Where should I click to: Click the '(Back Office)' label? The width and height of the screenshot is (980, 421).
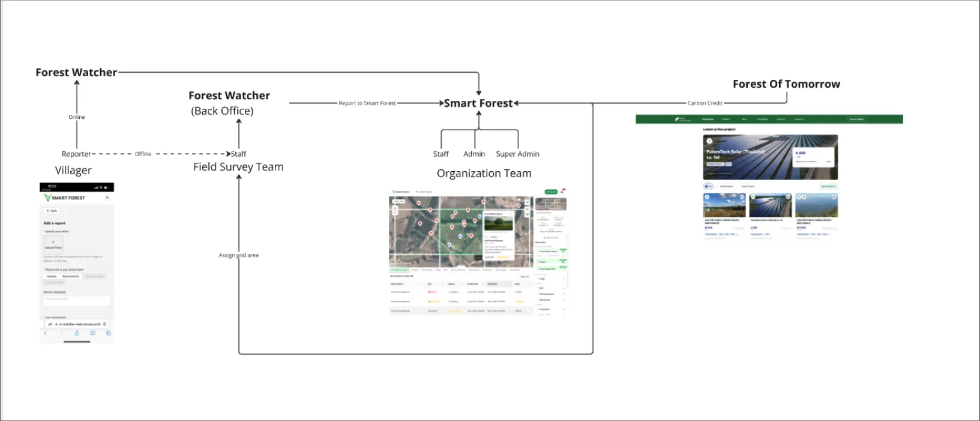point(222,111)
